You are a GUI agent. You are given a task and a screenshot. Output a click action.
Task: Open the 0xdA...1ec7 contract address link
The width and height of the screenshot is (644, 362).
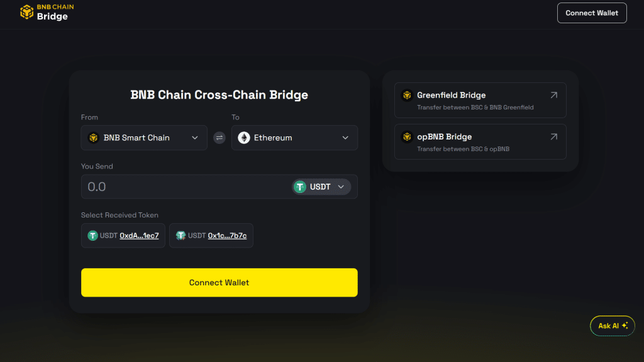[139, 236]
